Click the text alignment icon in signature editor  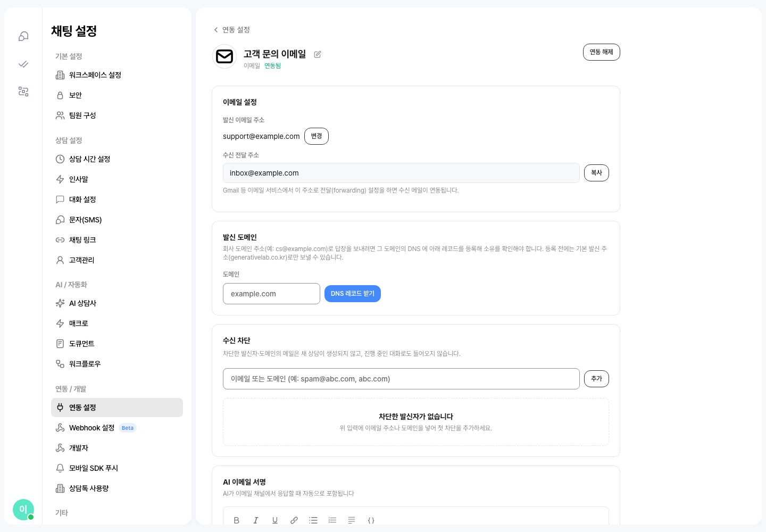point(352,520)
